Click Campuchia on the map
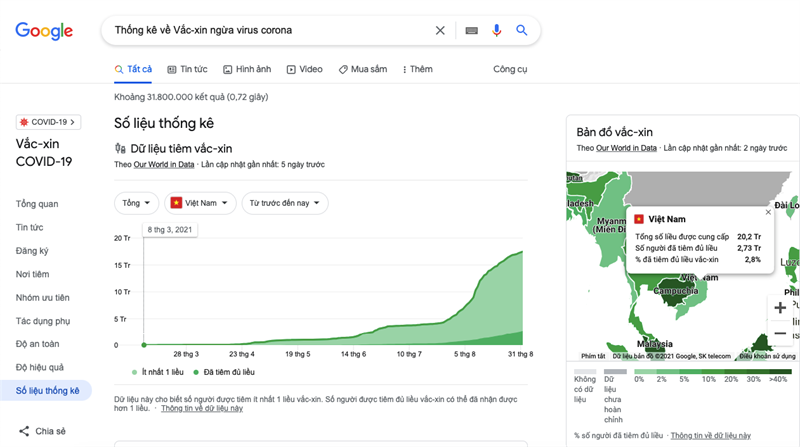 [676, 290]
